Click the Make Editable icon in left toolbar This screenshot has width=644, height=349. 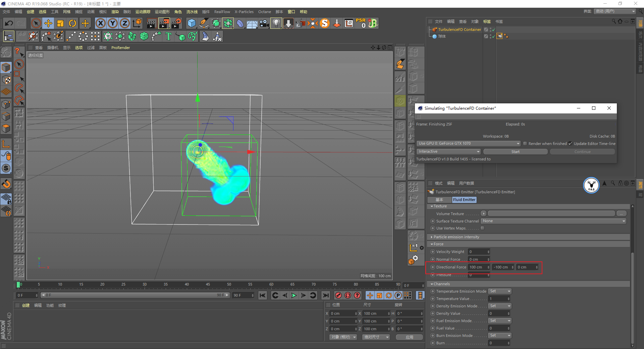pyautogui.click(x=6, y=52)
